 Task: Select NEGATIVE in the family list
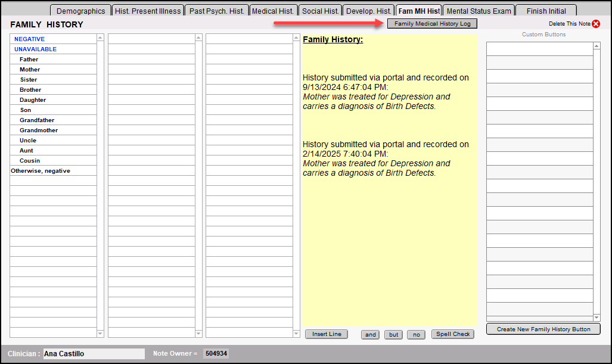click(x=30, y=39)
